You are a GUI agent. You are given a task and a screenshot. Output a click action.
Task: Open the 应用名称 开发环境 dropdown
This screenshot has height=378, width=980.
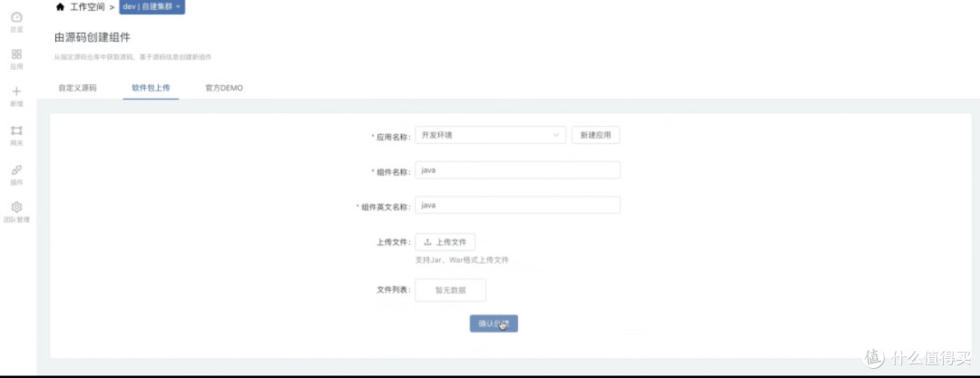(490, 135)
